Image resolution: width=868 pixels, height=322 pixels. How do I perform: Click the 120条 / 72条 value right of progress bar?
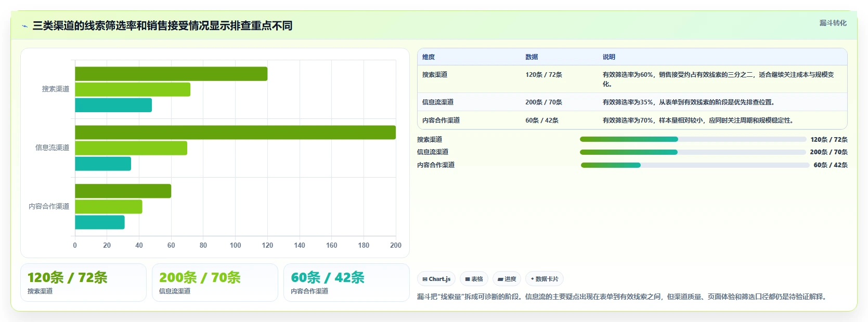tap(829, 140)
